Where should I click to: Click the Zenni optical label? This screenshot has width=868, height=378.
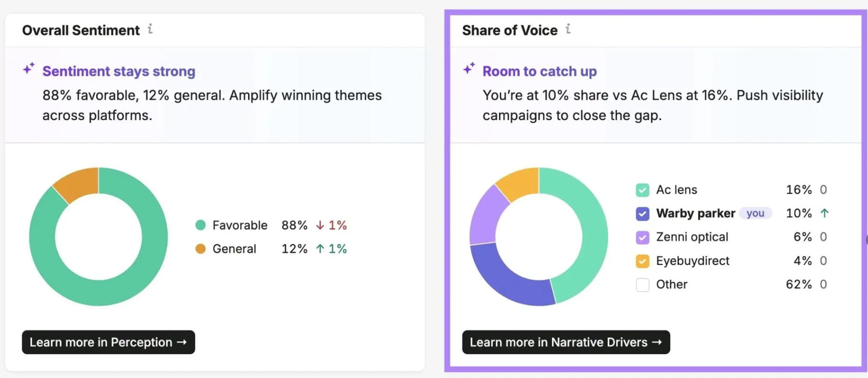pos(692,237)
